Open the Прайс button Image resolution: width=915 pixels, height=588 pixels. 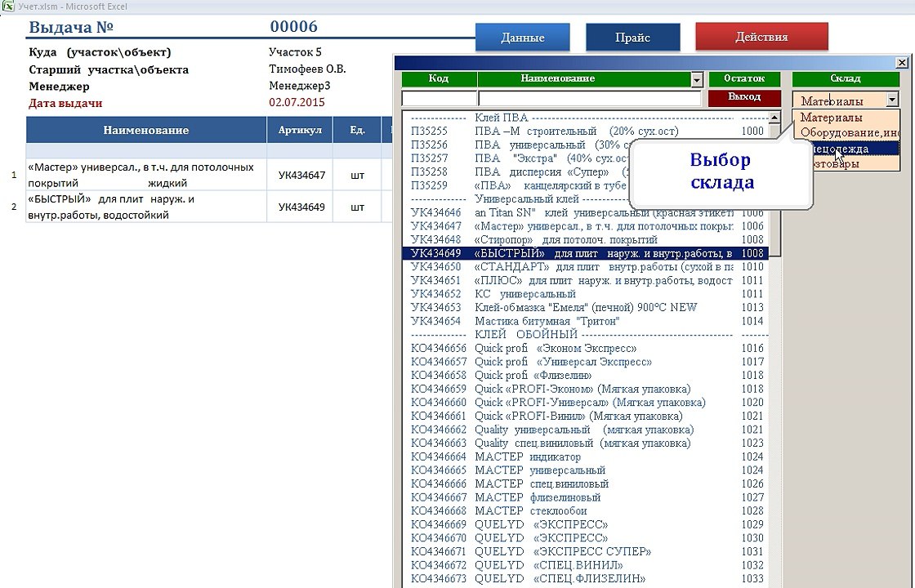632,38
